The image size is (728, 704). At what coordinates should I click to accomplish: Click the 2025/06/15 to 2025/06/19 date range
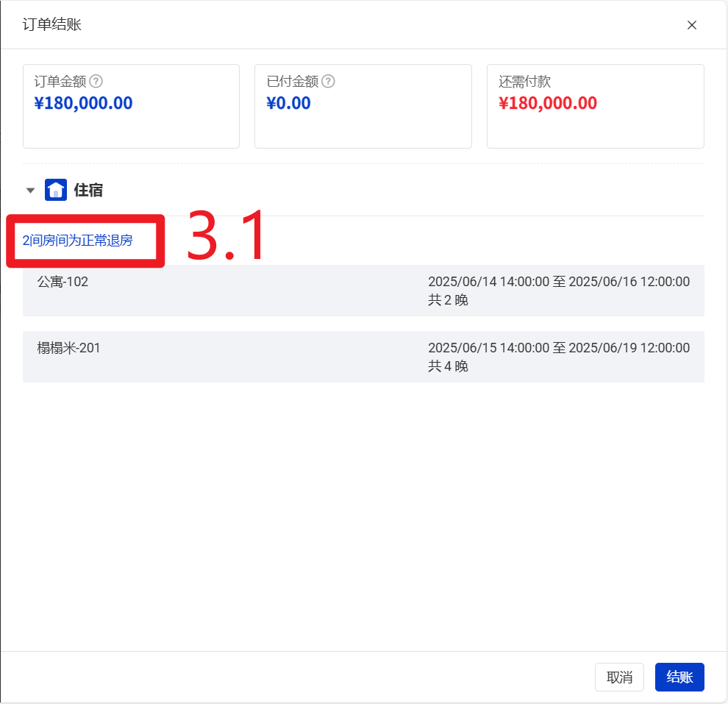pos(558,348)
